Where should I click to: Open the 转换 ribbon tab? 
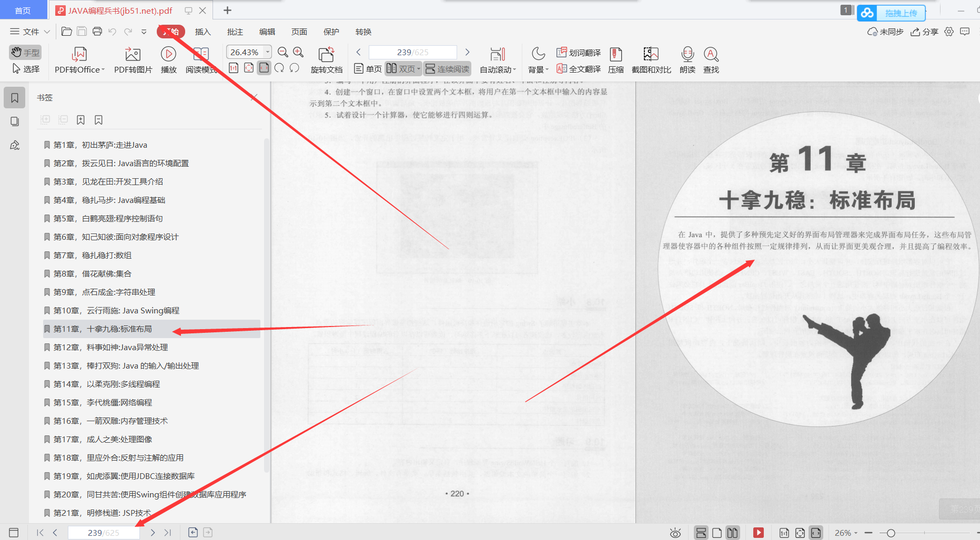pyautogui.click(x=363, y=32)
